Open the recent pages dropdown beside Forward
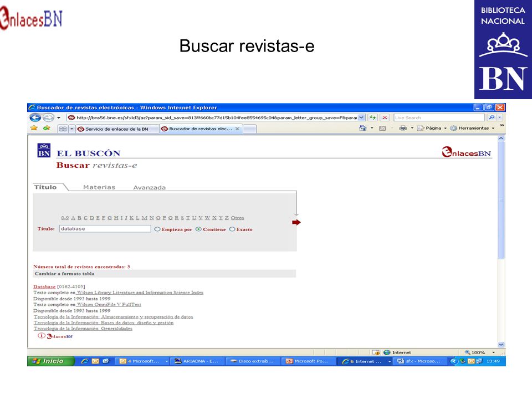 point(59,117)
